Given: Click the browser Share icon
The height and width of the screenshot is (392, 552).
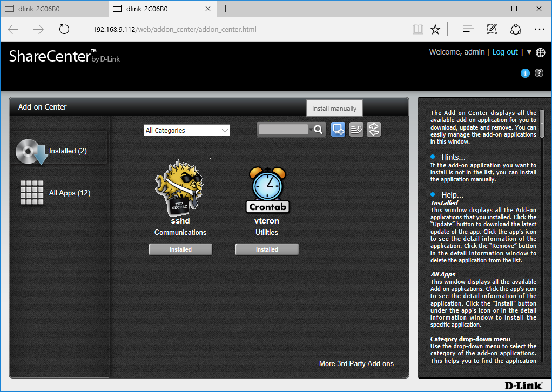Looking at the screenshot, I should [x=516, y=29].
